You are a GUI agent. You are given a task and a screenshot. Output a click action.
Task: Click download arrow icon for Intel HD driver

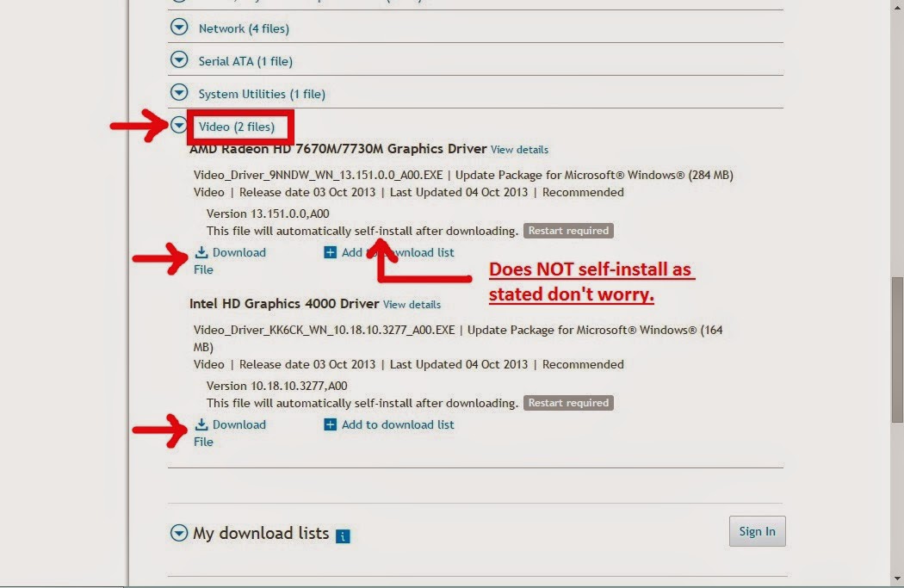point(201,424)
